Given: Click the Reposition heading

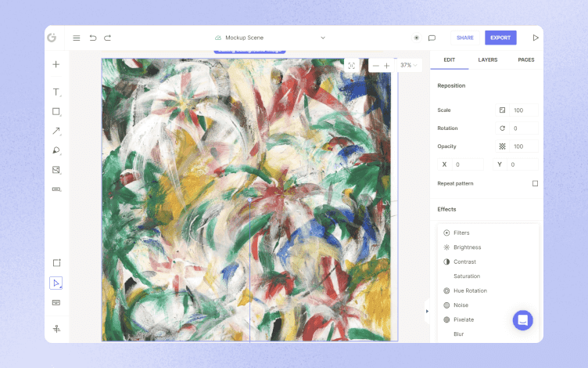Looking at the screenshot, I should click(451, 85).
